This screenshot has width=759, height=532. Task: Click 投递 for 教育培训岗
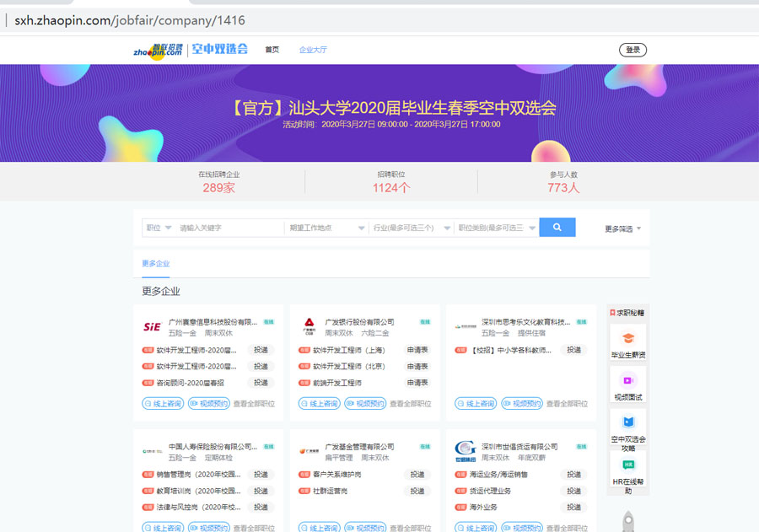tap(261, 491)
